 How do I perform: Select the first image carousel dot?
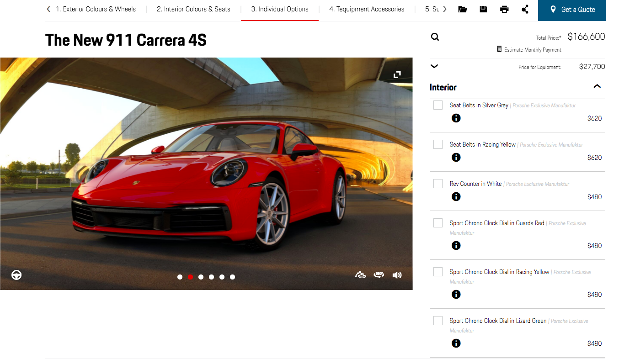180,277
